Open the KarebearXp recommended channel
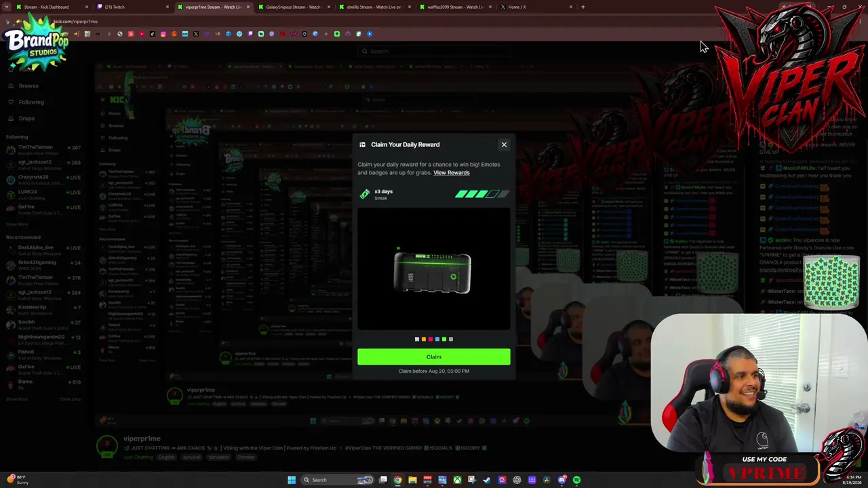This screenshot has width=868, height=488. tap(43, 309)
